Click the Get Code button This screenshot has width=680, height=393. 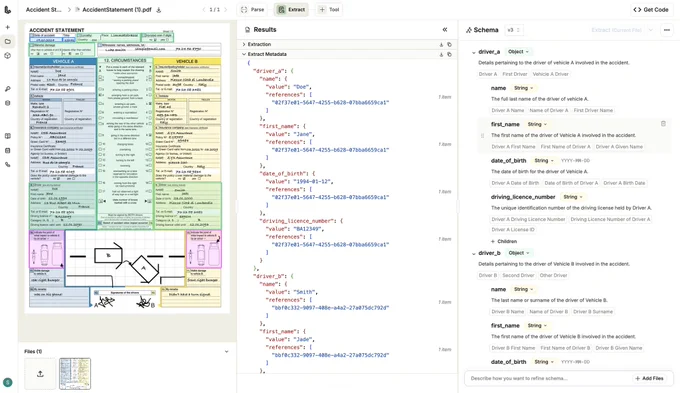click(651, 10)
